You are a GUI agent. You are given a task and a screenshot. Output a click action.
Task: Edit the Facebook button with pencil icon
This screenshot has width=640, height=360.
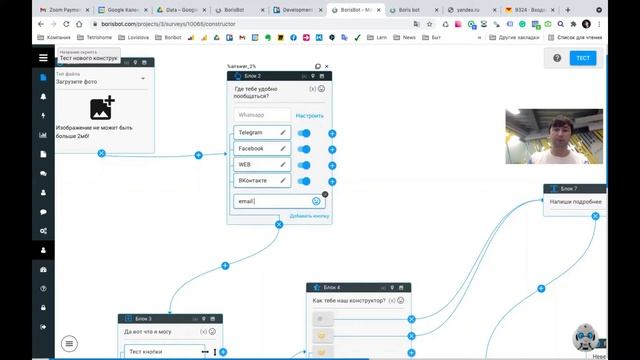(282, 149)
